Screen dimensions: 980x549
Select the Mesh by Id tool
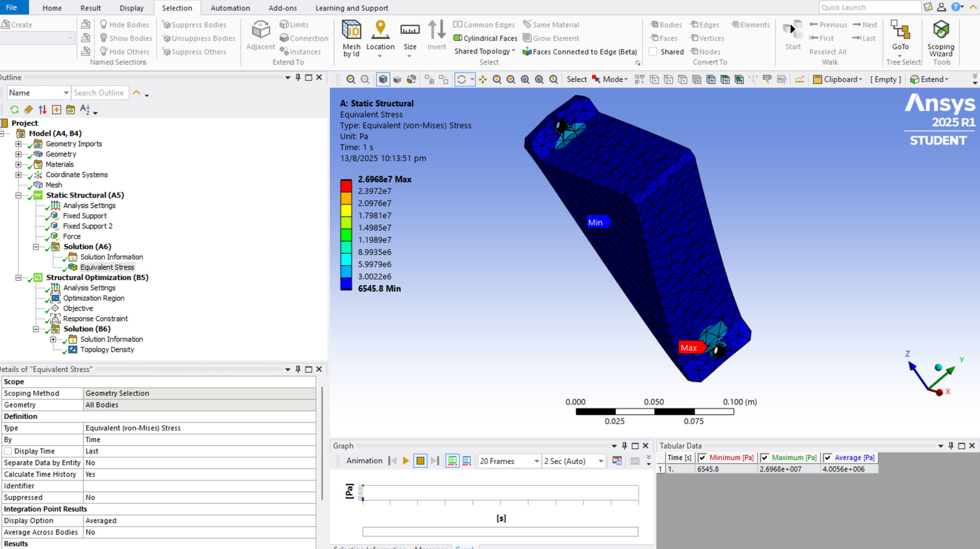(x=351, y=37)
